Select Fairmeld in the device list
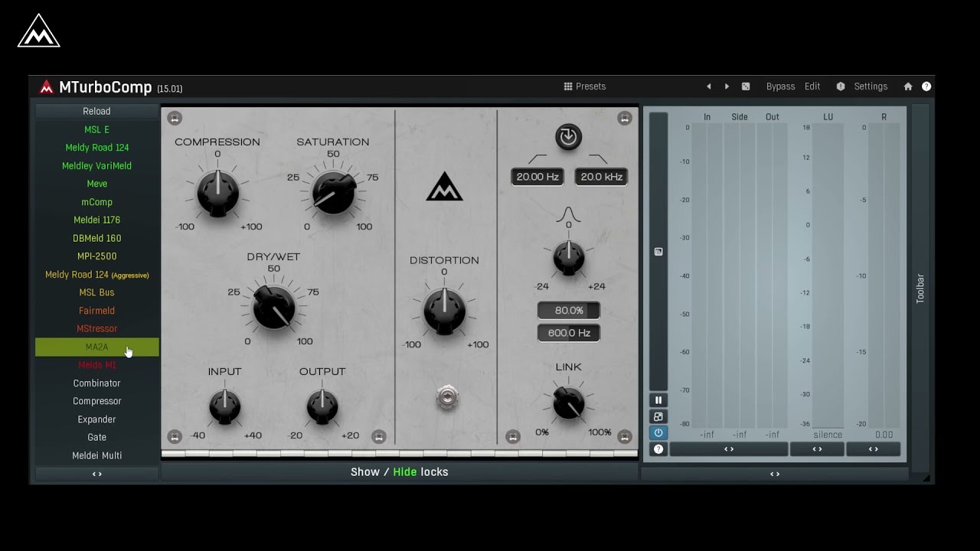Screen dimensions: 980x551 tap(96, 311)
